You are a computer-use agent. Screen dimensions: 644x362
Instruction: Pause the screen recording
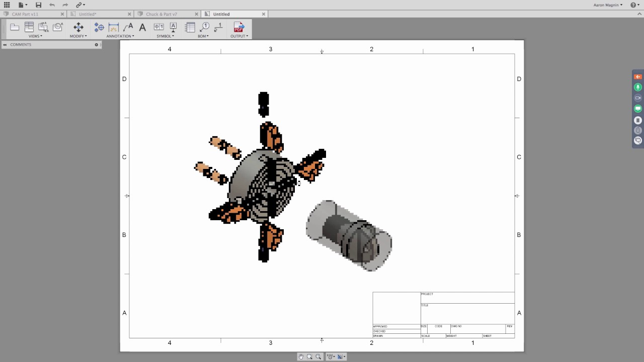pos(638,120)
